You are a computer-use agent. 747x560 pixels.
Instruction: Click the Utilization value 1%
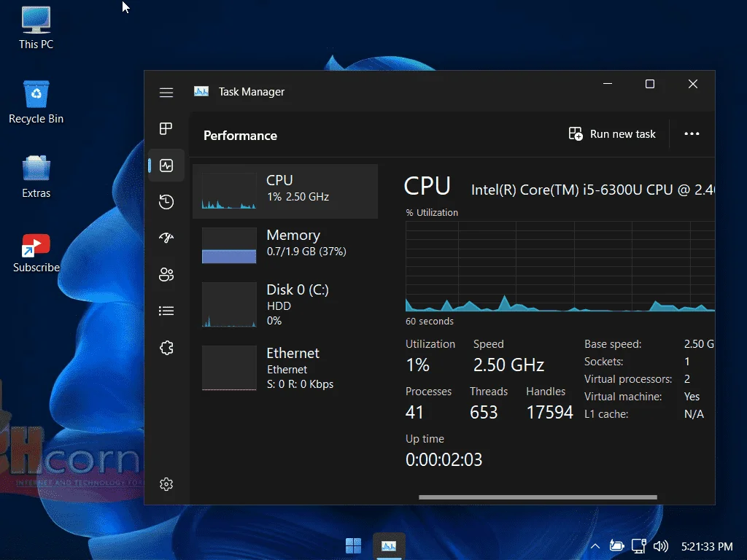pyautogui.click(x=417, y=365)
